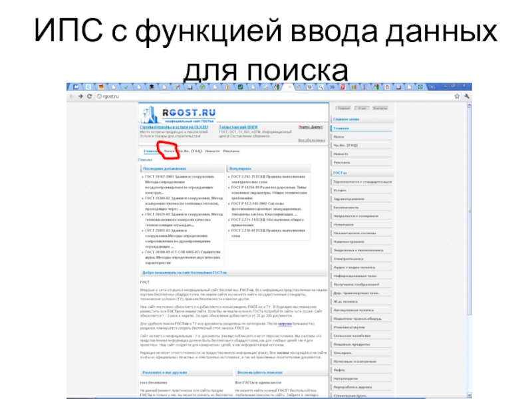
Task: Select Ча.Во. (FAQ) in the sidebar menu
Action: tap(361, 145)
